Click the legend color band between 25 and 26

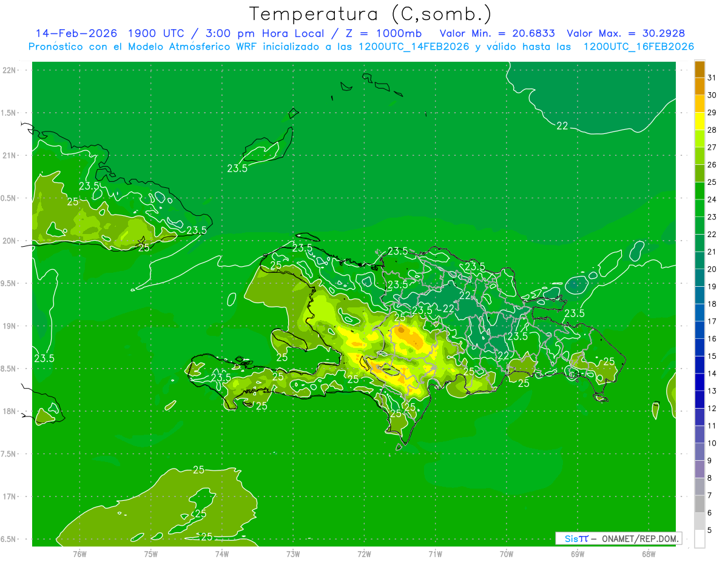[699, 174]
